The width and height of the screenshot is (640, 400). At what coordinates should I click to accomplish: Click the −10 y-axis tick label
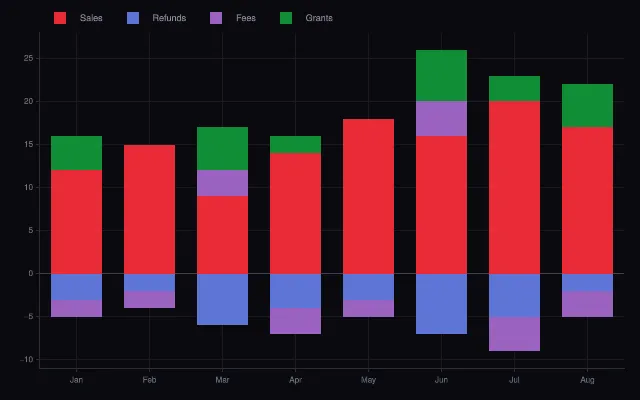[x=27, y=360]
